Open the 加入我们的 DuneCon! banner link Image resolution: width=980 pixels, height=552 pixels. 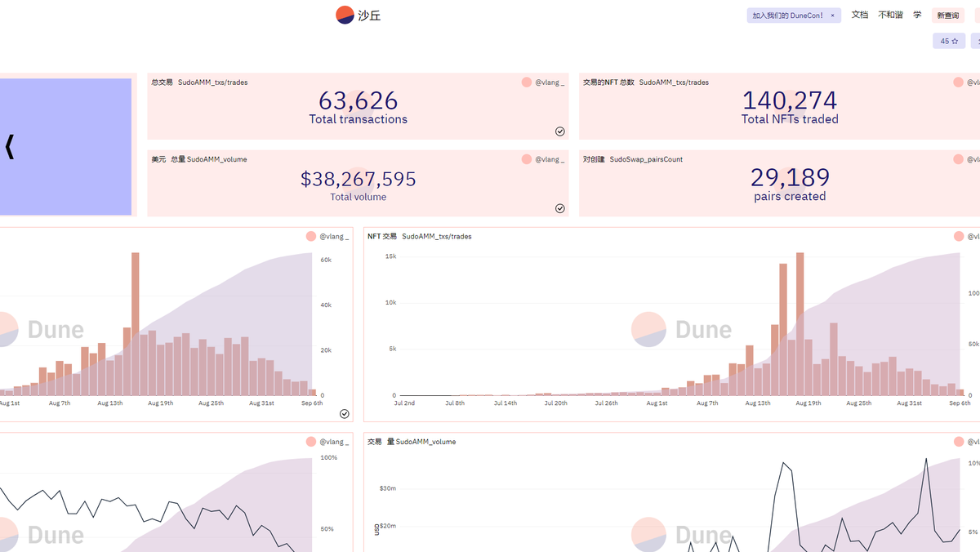[787, 16]
